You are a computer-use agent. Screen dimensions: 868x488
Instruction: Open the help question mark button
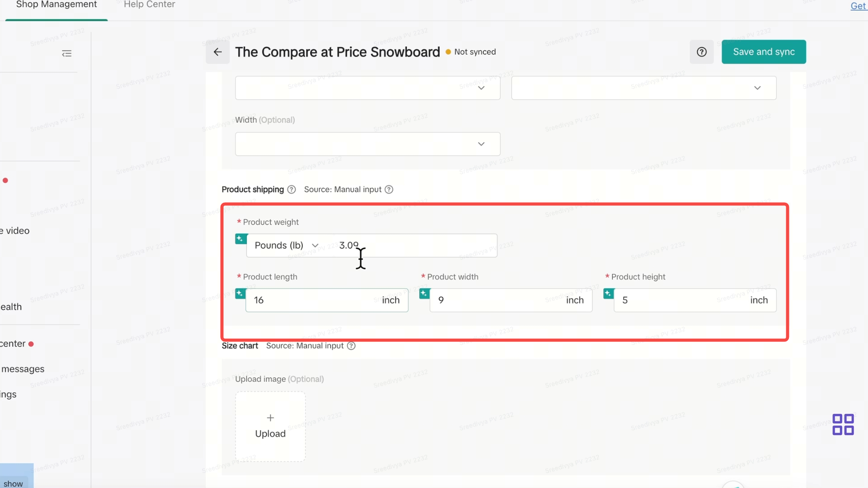[701, 52]
